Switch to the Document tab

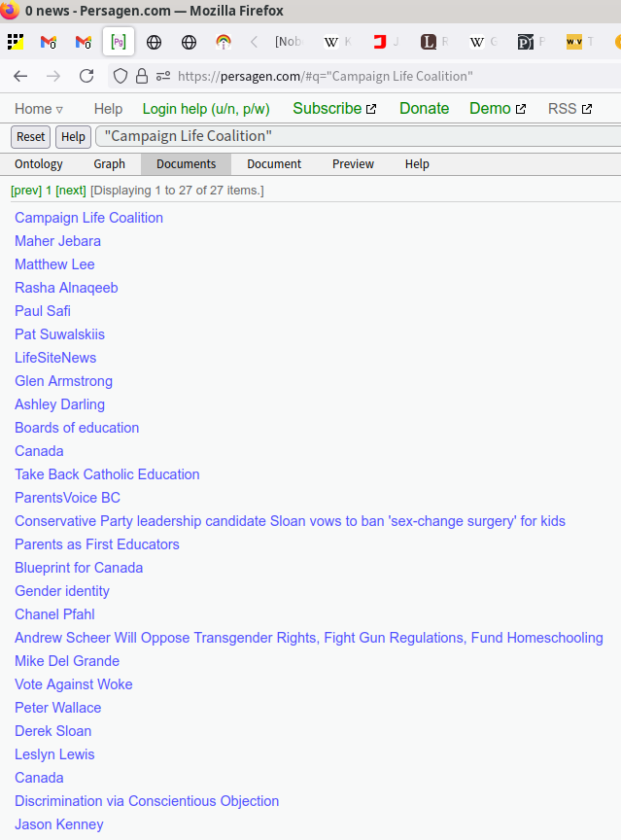pos(274,164)
